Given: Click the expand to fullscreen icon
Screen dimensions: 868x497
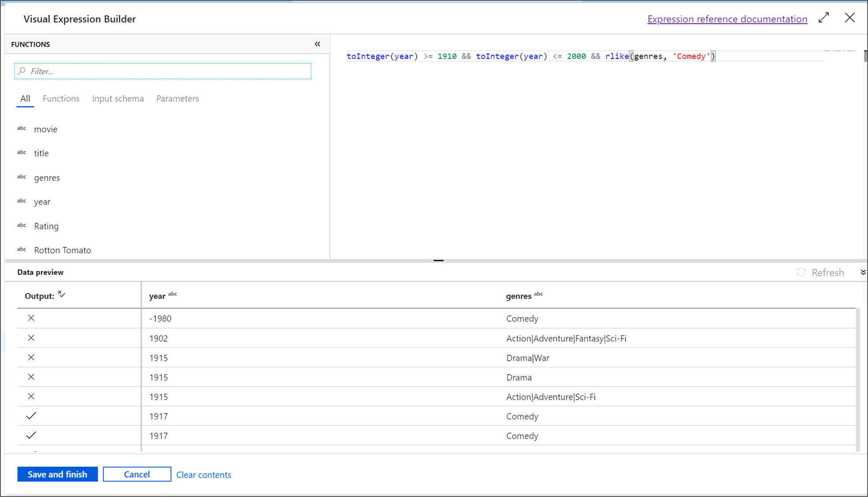Looking at the screenshot, I should pos(823,18).
